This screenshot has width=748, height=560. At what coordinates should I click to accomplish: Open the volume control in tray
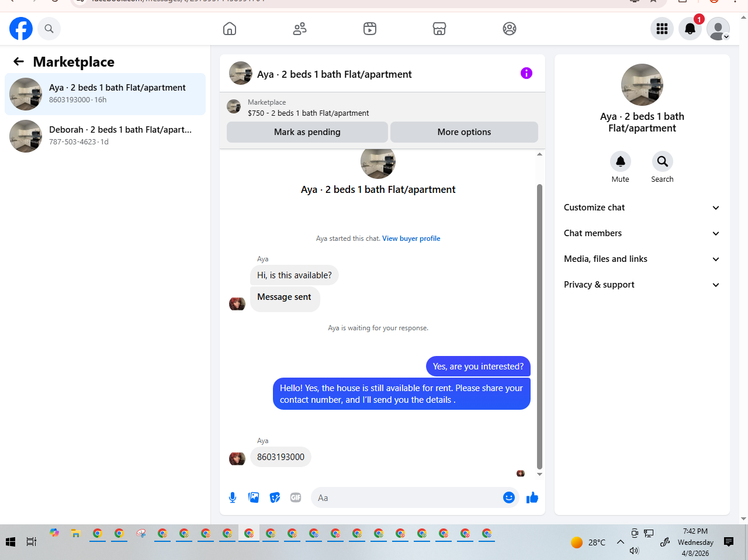[635, 551]
